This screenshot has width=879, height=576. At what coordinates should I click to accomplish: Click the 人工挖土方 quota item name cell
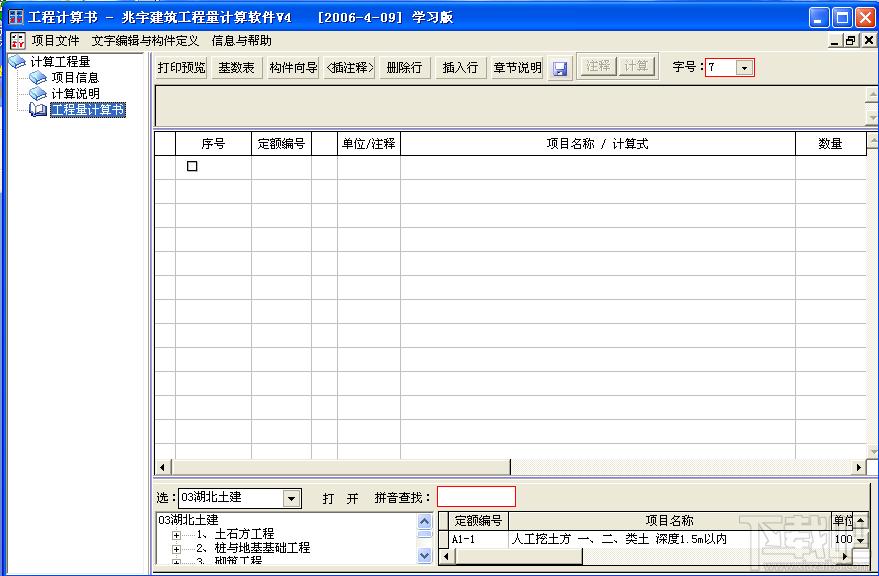[x=669, y=539]
